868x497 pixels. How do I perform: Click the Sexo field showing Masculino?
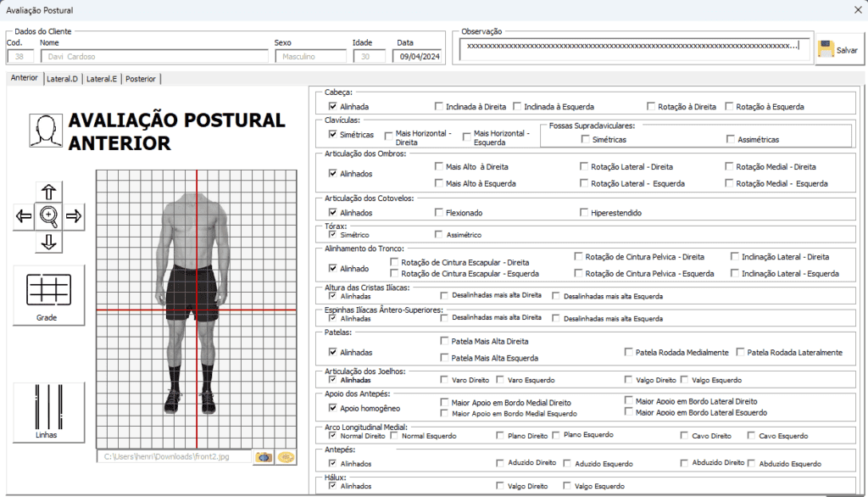pyautogui.click(x=310, y=57)
